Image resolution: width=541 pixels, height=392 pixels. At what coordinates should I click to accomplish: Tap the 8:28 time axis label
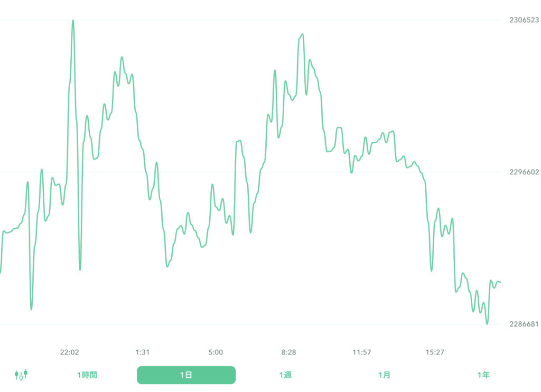[x=288, y=352]
